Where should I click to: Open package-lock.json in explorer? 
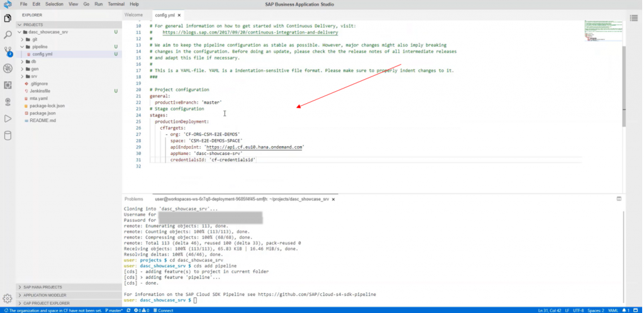click(47, 106)
